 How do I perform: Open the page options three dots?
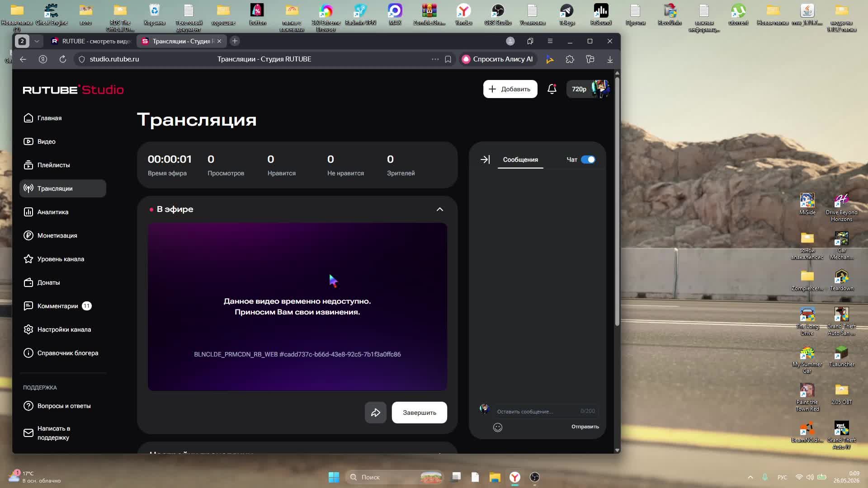click(x=435, y=59)
